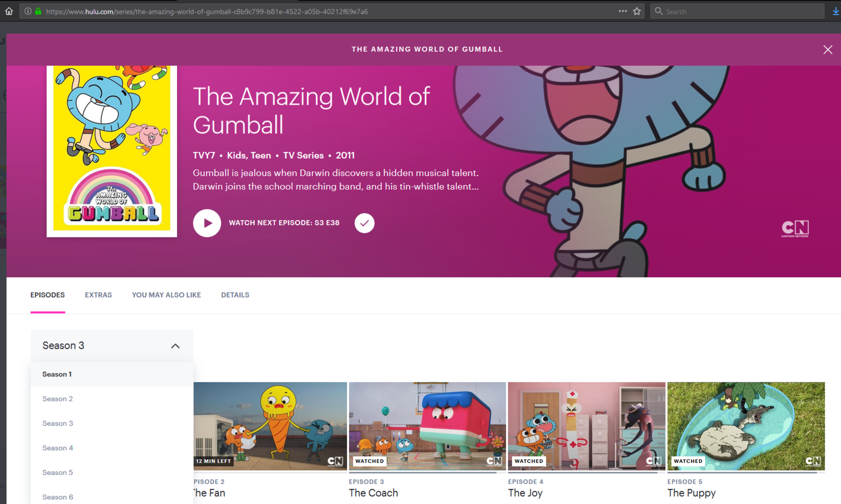This screenshot has height=504, width=841.
Task: Close the Gumball series overlay
Action: coord(827,49)
